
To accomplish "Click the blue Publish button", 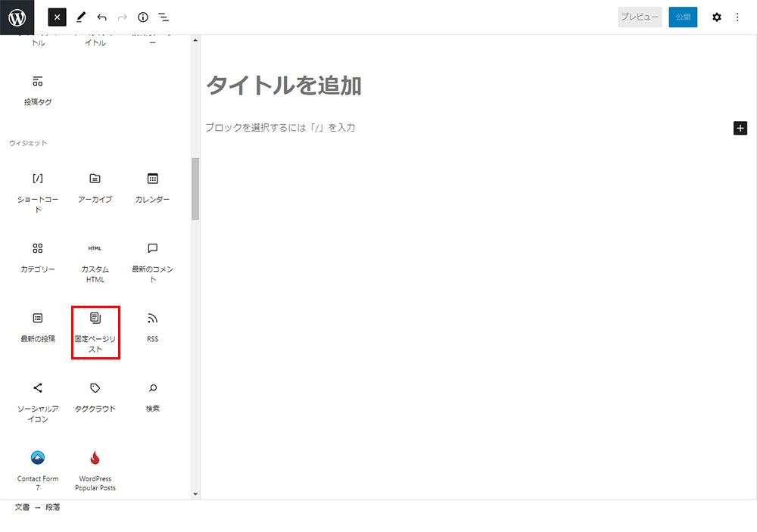I will (683, 17).
